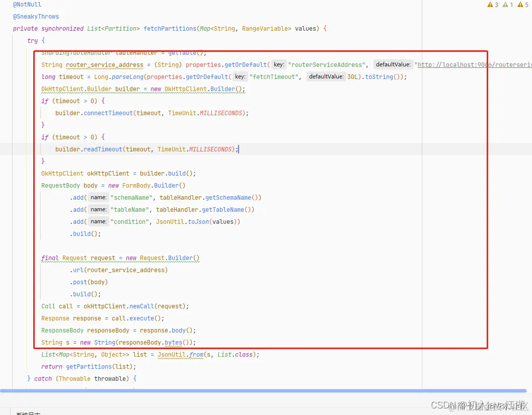
Task: Click the bytes method call
Action: pos(173,343)
